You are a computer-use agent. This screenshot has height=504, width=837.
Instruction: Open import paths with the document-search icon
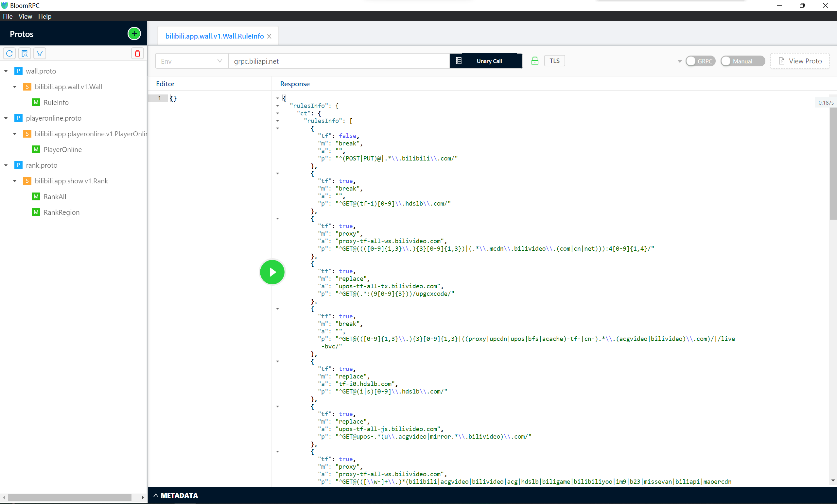pos(25,53)
